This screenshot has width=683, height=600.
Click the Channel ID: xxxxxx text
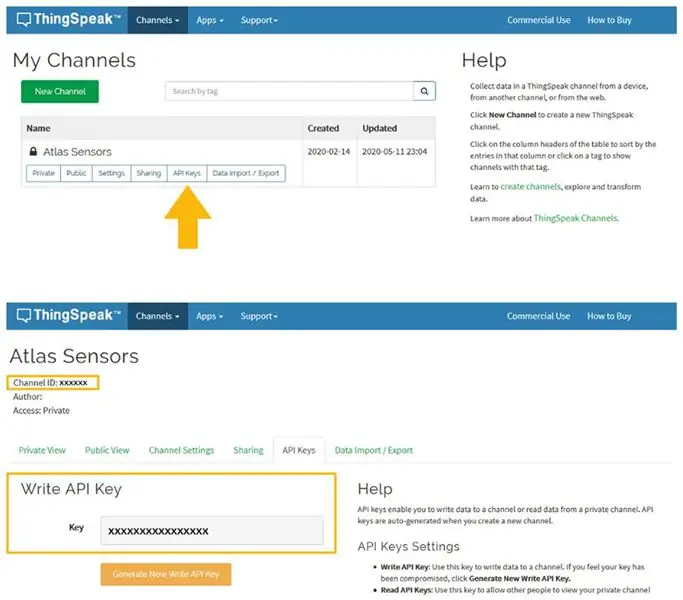pyautogui.click(x=50, y=383)
